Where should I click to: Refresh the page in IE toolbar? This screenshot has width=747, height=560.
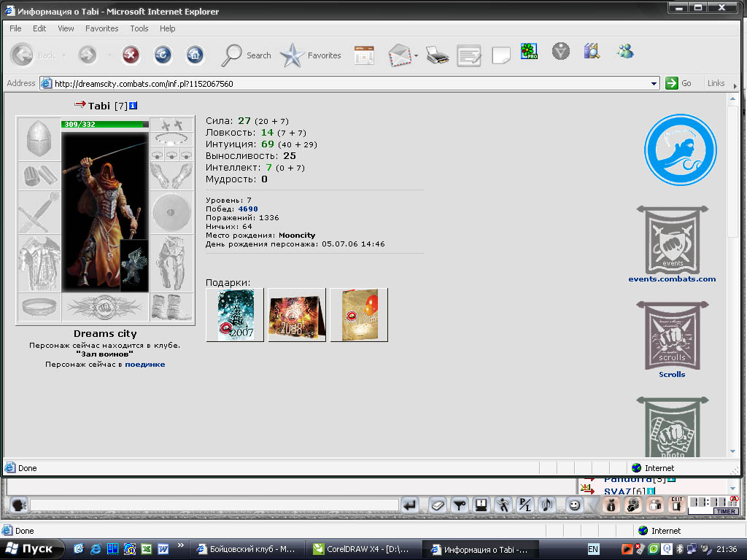click(163, 55)
